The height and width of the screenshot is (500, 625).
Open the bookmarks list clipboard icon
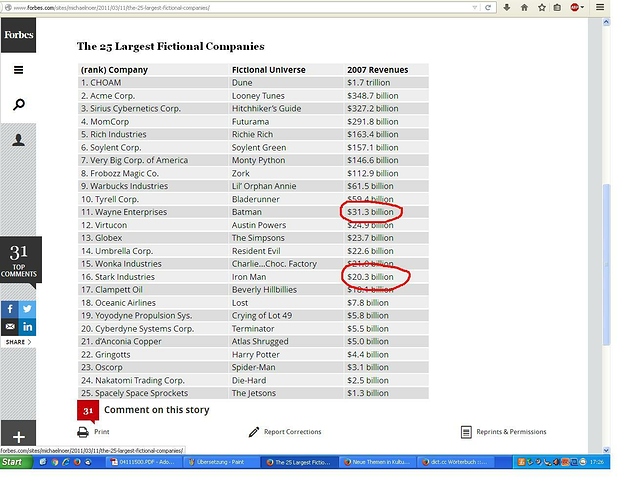pos(557,7)
